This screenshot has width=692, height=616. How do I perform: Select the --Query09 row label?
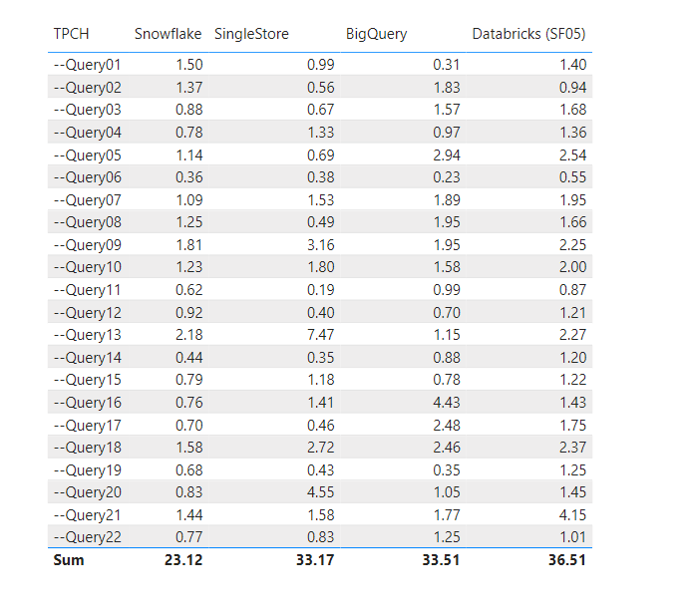85,245
